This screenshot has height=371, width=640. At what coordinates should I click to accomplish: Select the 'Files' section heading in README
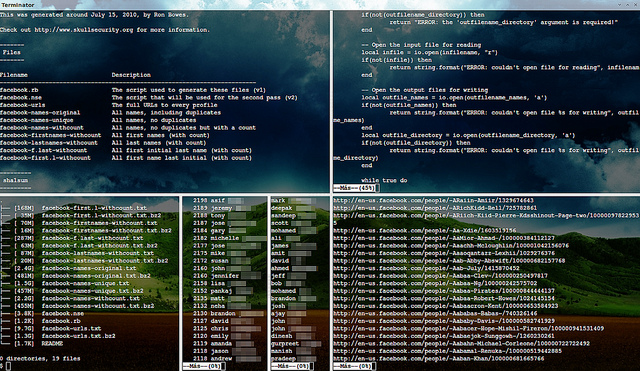click(11, 52)
